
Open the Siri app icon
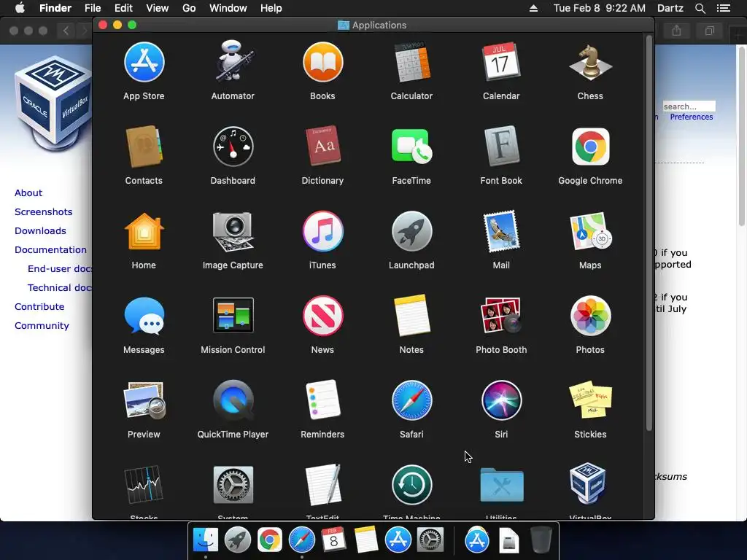500,400
